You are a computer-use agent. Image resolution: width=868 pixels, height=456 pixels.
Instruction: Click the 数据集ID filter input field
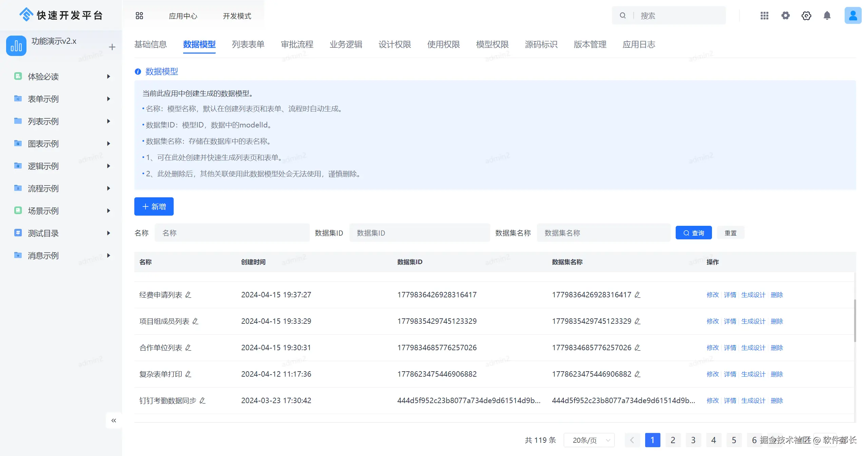click(x=419, y=233)
